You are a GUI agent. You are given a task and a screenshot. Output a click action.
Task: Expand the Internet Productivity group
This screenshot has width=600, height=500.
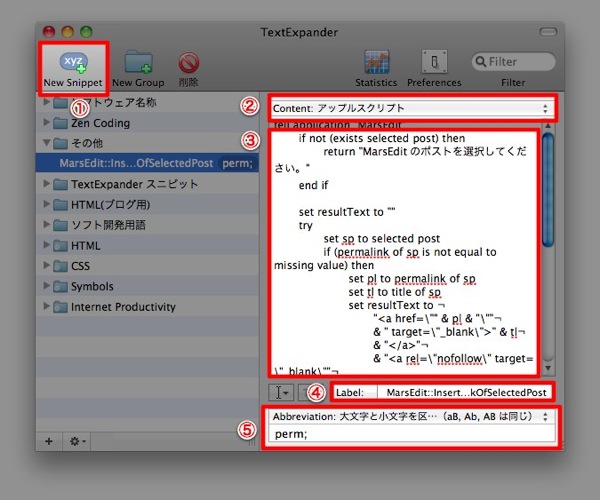click(46, 306)
